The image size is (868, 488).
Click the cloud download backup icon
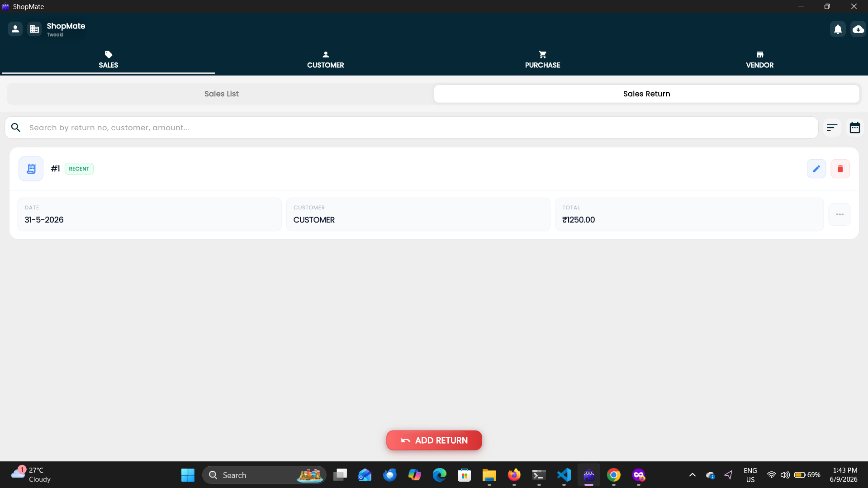(x=858, y=29)
